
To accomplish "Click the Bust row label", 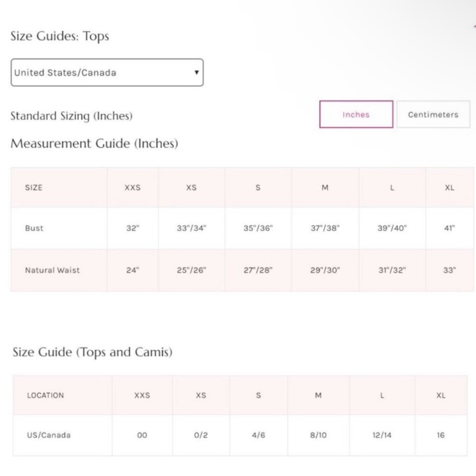I will click(34, 228).
